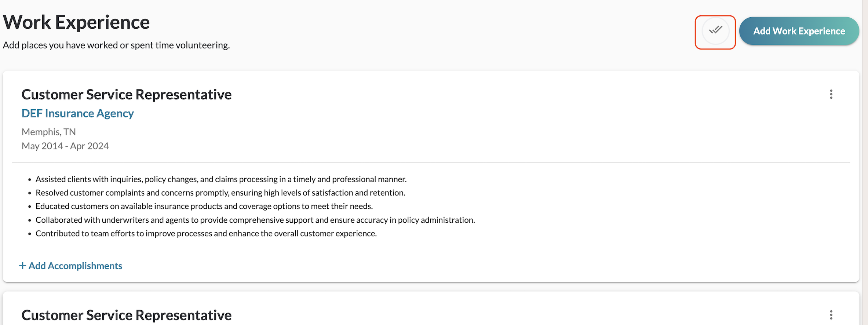Image resolution: width=868 pixels, height=325 pixels.
Task: Click the May 2014 - Apr 2024 date range
Action: coord(65,146)
